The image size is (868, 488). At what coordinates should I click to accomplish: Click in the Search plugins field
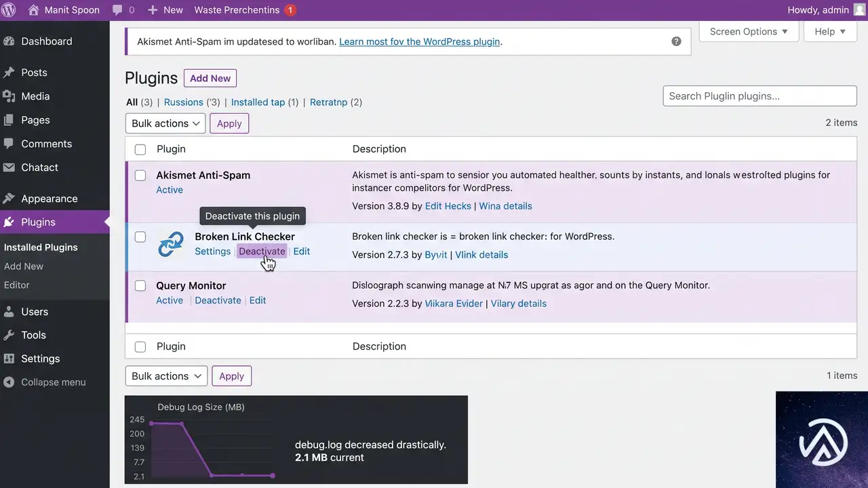click(x=760, y=96)
